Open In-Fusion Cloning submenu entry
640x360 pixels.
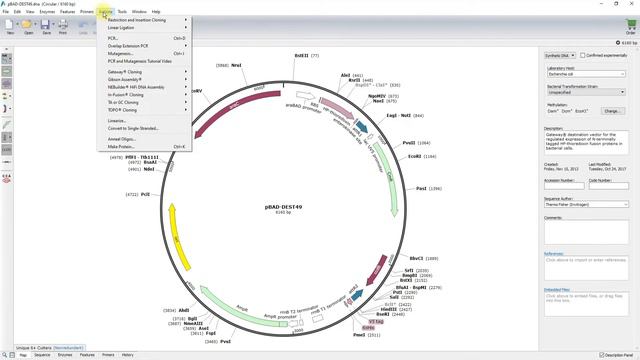[144, 95]
